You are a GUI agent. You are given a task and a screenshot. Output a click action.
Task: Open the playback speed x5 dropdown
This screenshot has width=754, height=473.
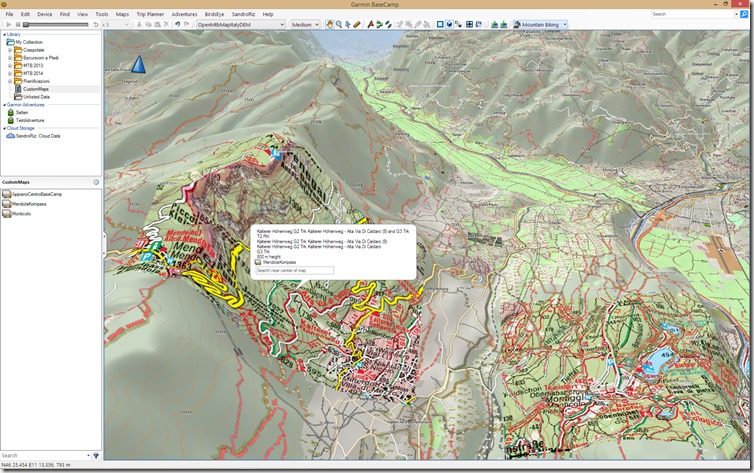point(115,24)
